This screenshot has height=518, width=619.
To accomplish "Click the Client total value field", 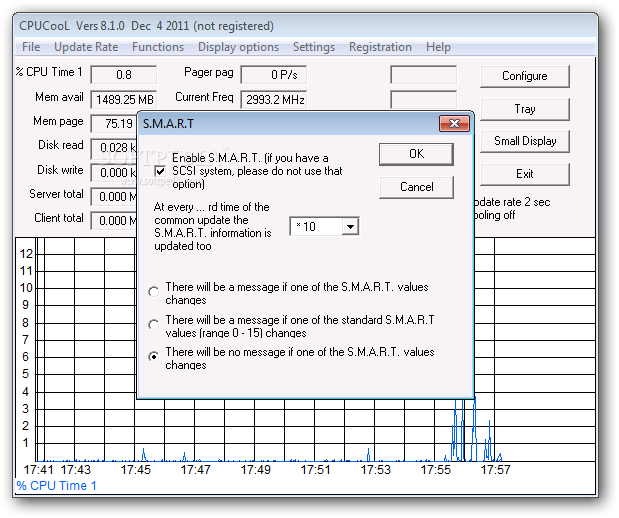I will (x=114, y=221).
